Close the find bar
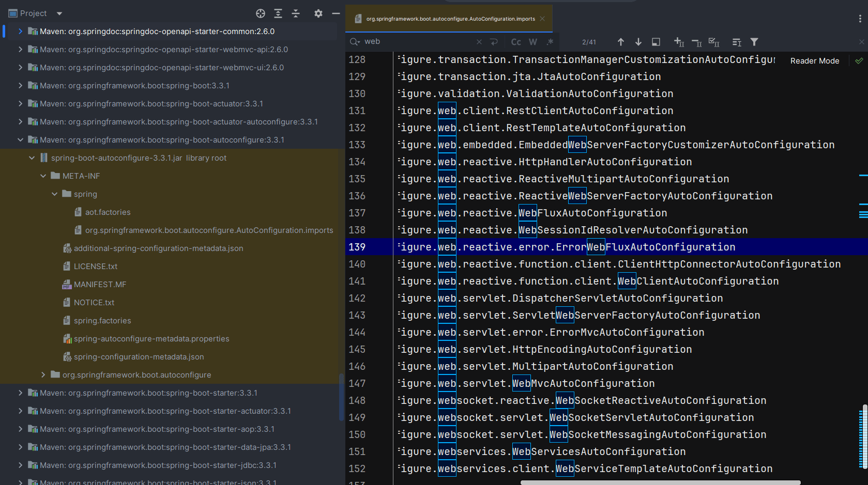The image size is (868, 485). (x=861, y=42)
